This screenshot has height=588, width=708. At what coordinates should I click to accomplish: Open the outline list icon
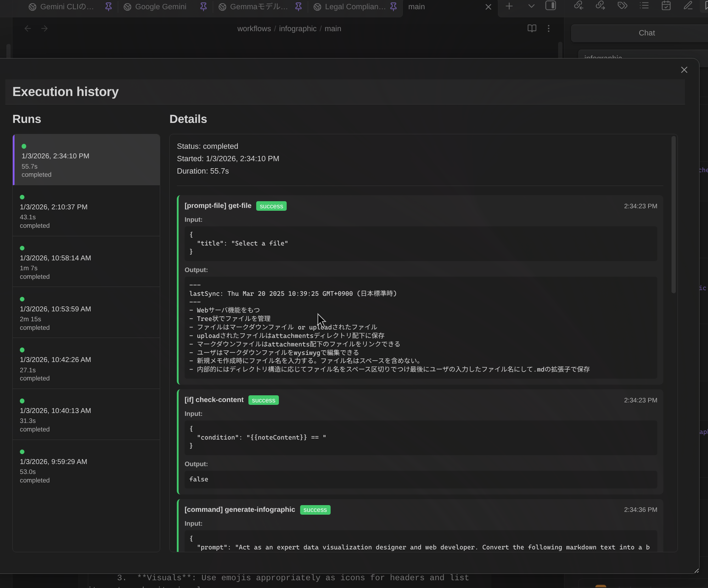(644, 6)
